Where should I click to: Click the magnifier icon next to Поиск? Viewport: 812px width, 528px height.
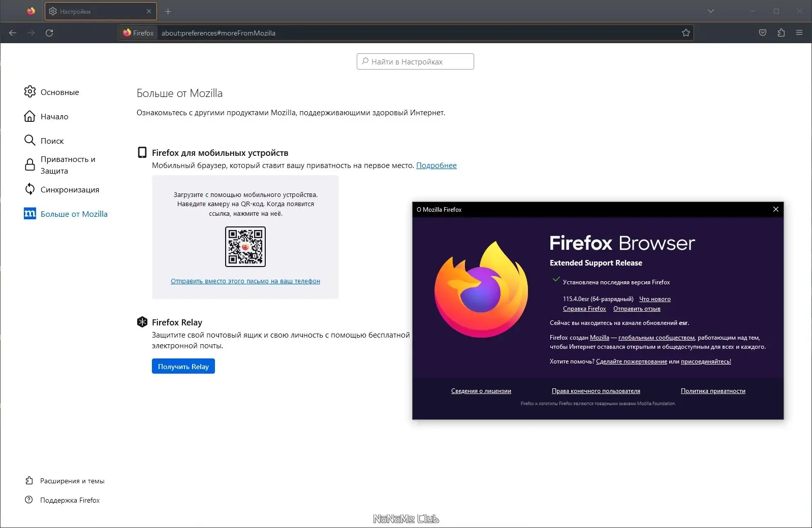(30, 140)
